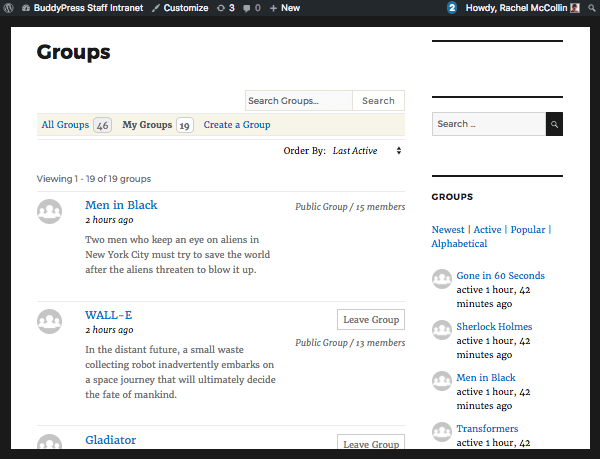
Task: Click Transformers sidebar avatar
Action: 442,432
